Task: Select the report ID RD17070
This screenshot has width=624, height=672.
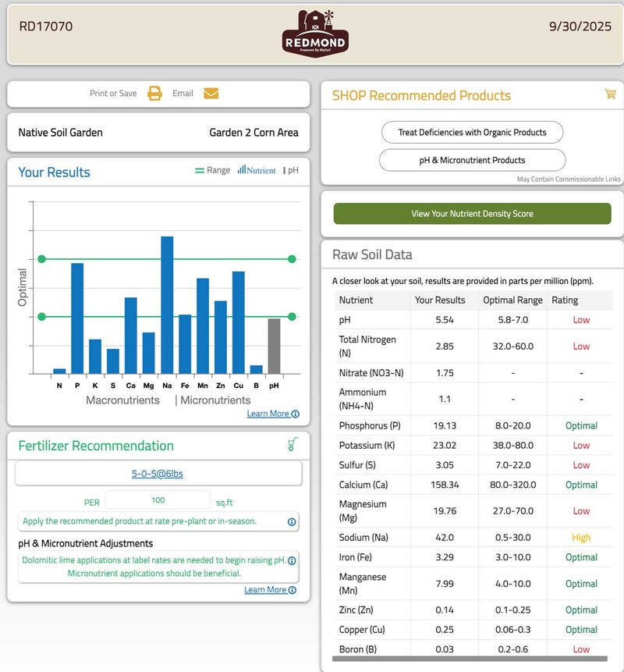Action: pyautogui.click(x=46, y=27)
